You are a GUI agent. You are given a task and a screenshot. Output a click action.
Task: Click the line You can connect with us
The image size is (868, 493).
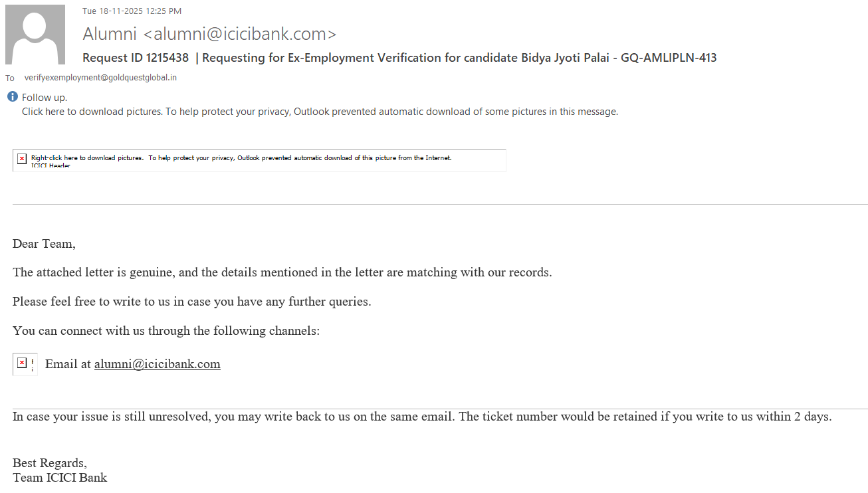click(x=166, y=331)
